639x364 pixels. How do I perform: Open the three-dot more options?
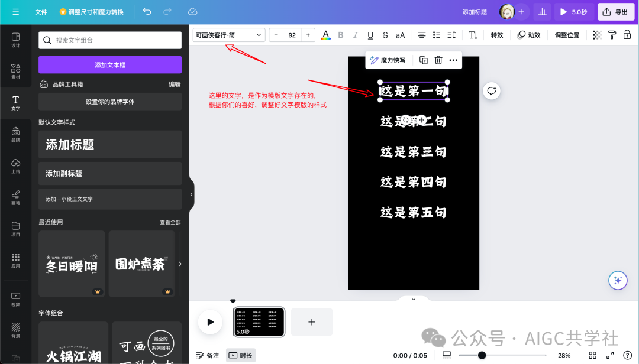pyautogui.click(x=453, y=60)
